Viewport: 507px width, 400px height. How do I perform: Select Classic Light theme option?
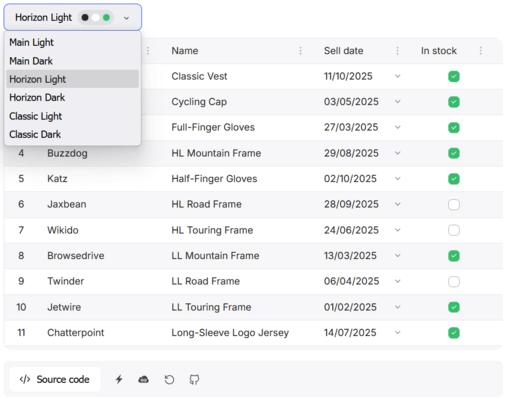[72, 116]
